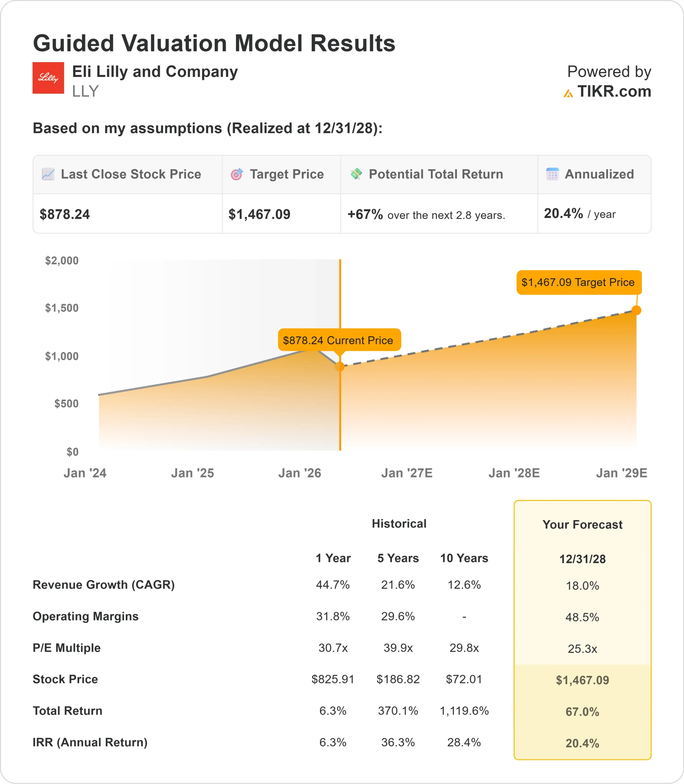The image size is (684, 784).
Task: Click the vertical orange current date line
Action: click(x=340, y=412)
